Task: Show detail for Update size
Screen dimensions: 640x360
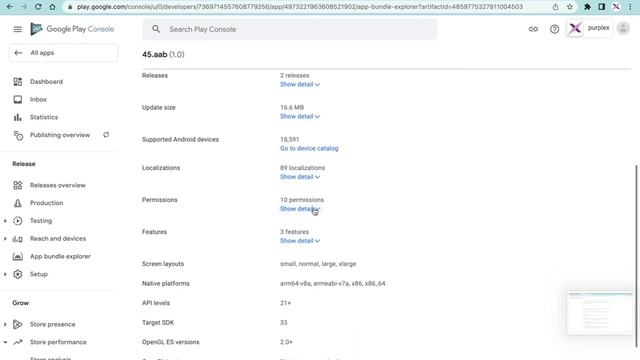Action: (x=300, y=116)
